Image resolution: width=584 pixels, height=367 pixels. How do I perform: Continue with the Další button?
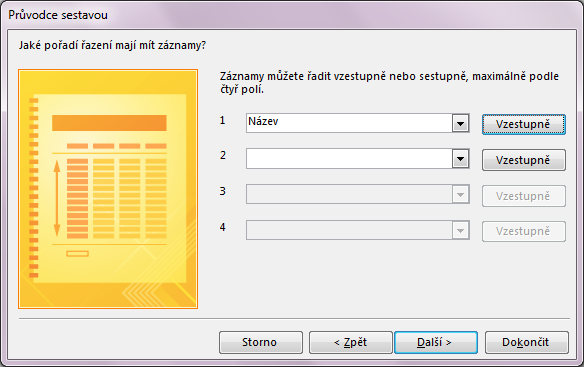click(x=436, y=342)
